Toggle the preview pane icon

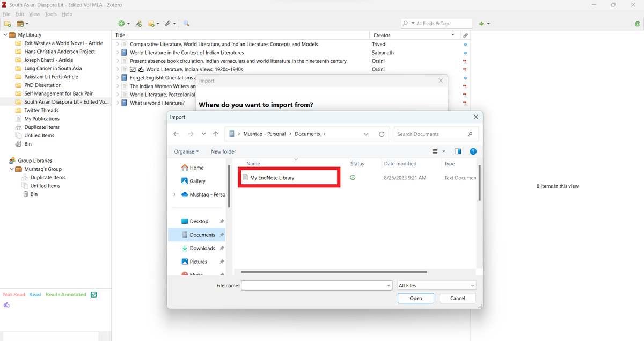[458, 152]
